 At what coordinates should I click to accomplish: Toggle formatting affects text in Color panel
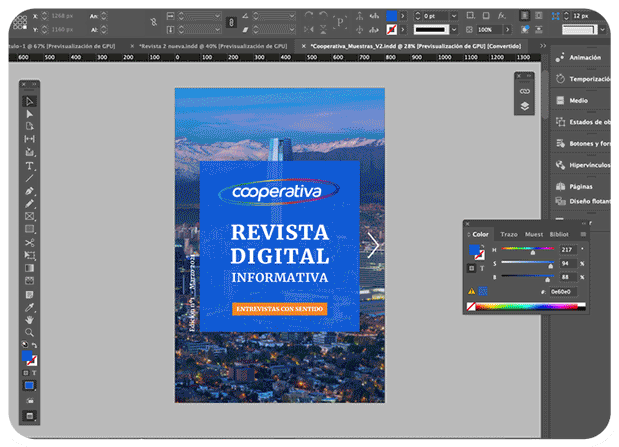(482, 268)
